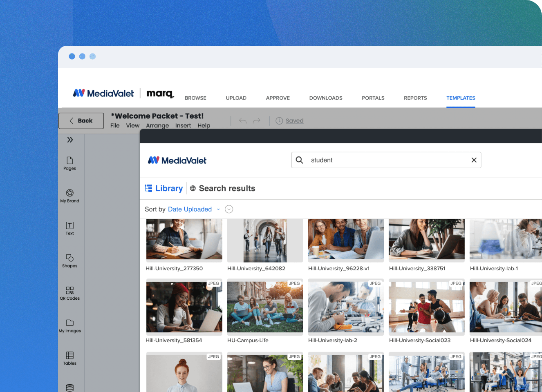Click the Hill-University-Social023 file name
Viewport: 542px width, 392px height.
(420, 341)
